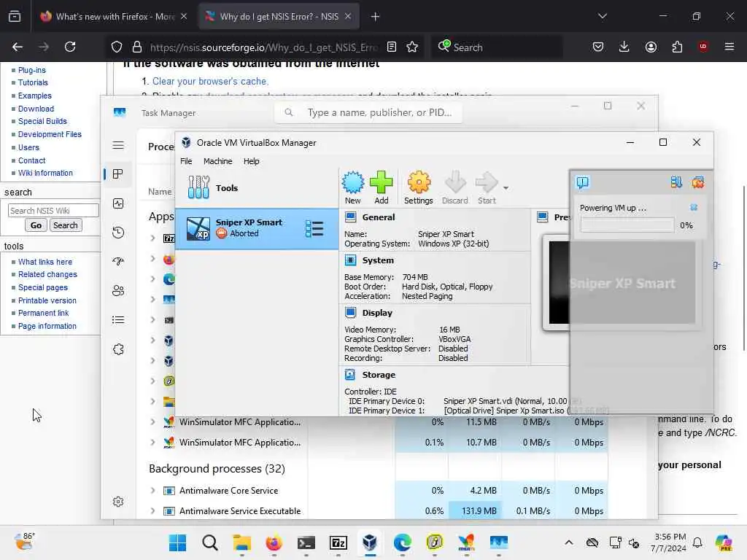The image size is (747, 560).
Task: Open Firefox extensions puzzle icon
Action: [x=677, y=47]
